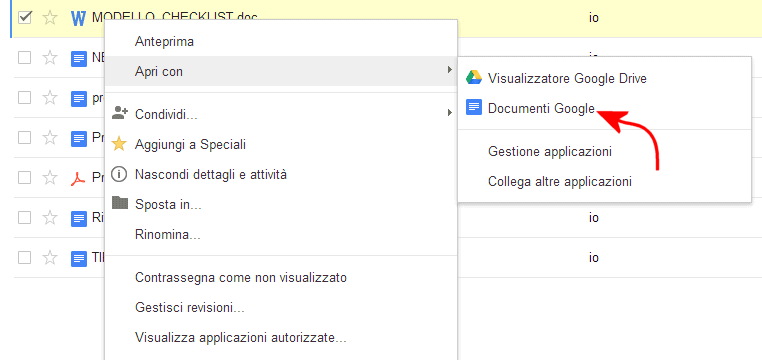Click the folder icon beside Sposta in

(x=120, y=203)
